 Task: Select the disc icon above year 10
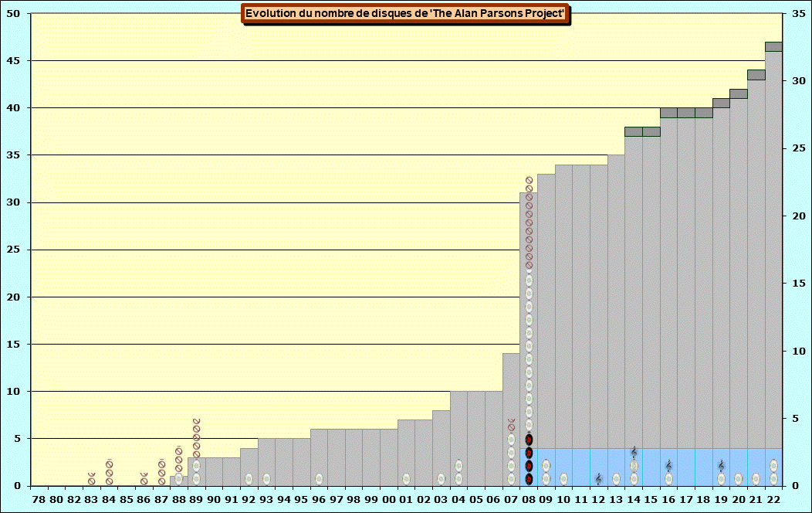pos(563,479)
